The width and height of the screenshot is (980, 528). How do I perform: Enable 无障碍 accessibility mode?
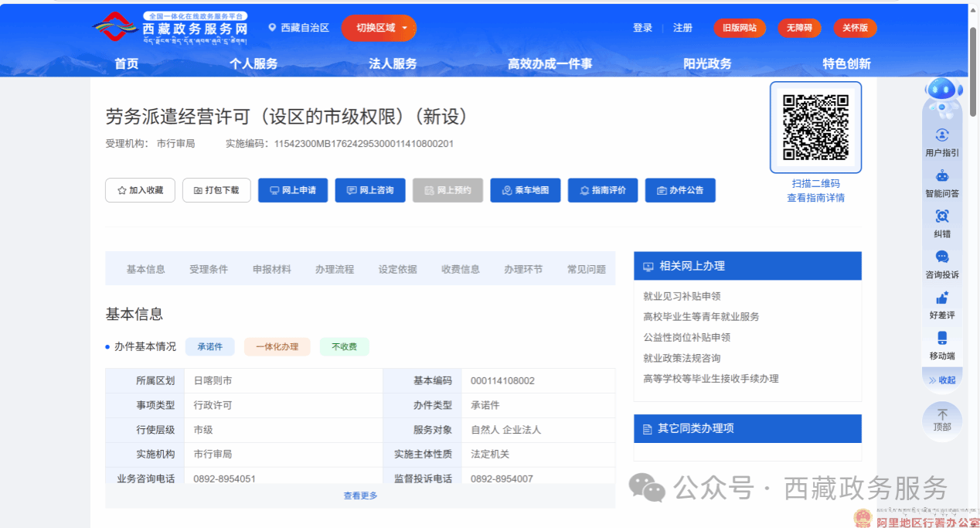(x=799, y=28)
